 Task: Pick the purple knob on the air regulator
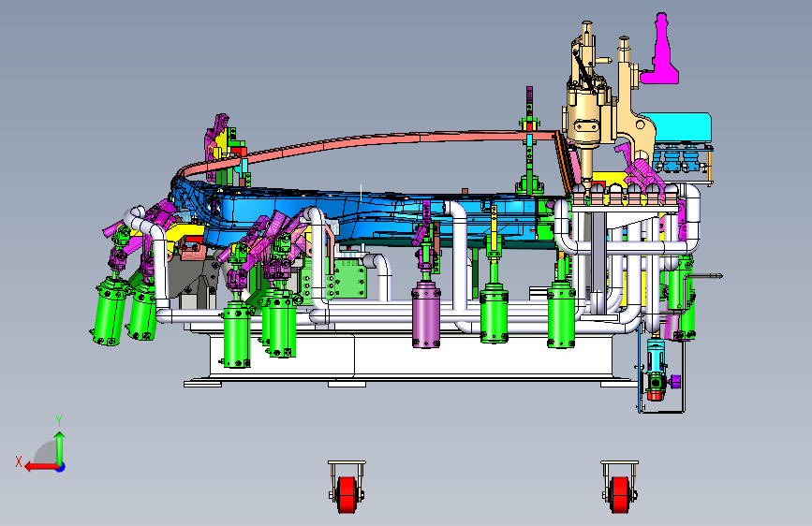coord(674,382)
